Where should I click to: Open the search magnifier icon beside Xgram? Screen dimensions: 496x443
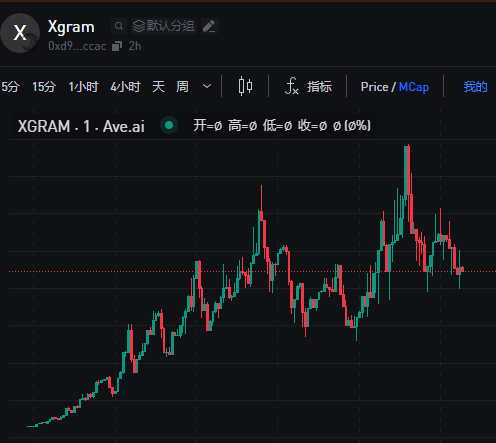(119, 26)
